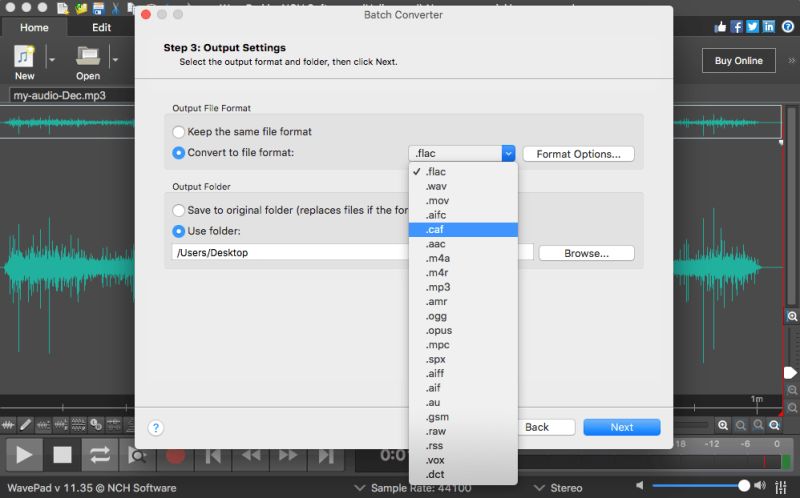Click the New file icon in WavePad toolbar
This screenshot has height=498, width=800.
tap(24, 56)
